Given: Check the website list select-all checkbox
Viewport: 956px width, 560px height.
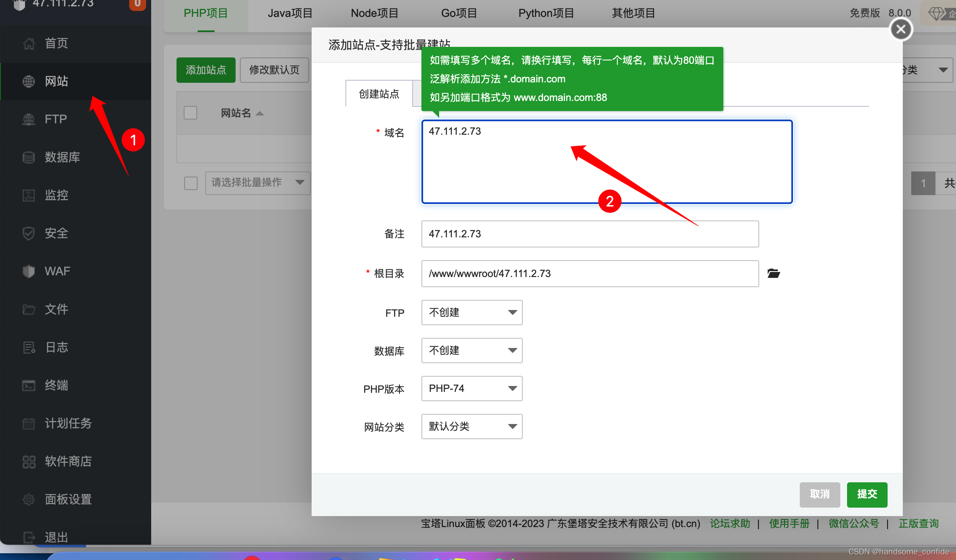Looking at the screenshot, I should click(191, 112).
